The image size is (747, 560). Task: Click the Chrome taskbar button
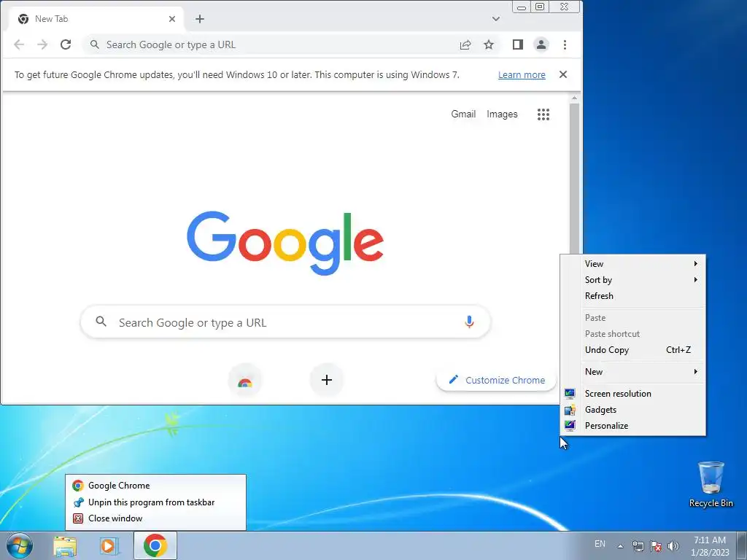(155, 545)
